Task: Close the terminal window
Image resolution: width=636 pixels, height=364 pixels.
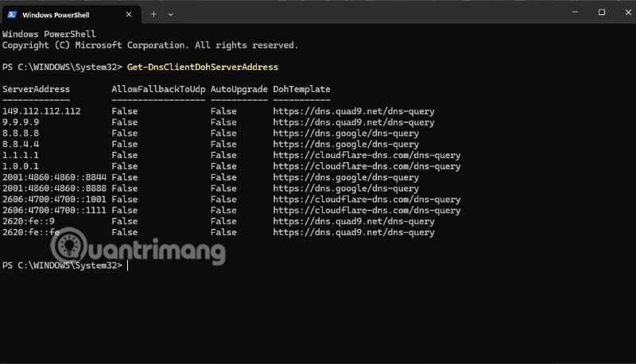Action: (628, 12)
